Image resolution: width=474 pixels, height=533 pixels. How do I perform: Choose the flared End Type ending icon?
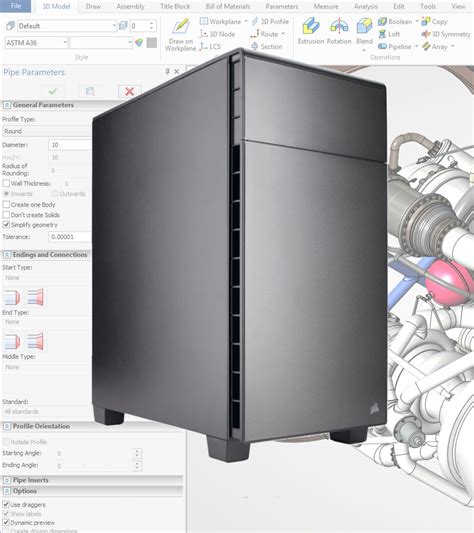click(x=35, y=342)
